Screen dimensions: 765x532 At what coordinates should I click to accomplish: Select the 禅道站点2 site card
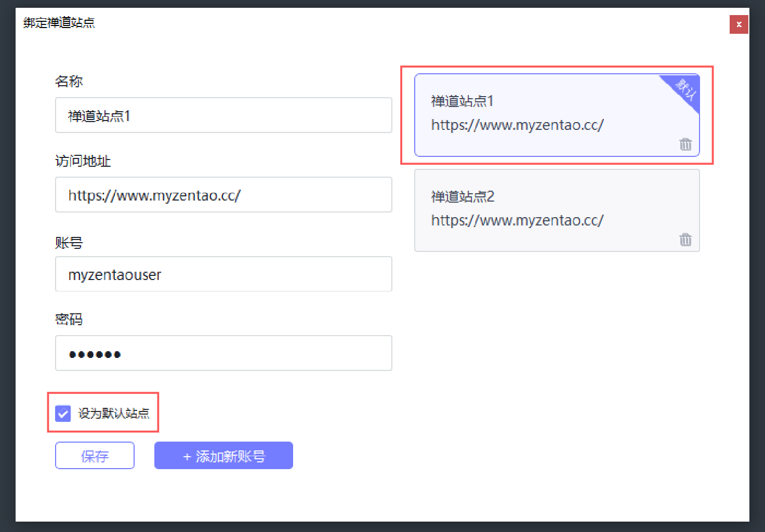point(557,210)
